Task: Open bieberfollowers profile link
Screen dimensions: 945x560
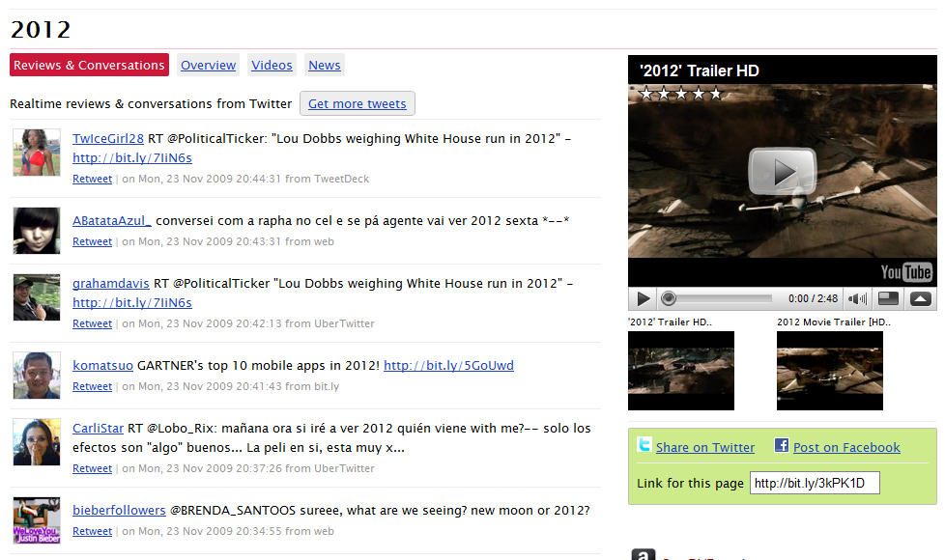Action: [119, 510]
